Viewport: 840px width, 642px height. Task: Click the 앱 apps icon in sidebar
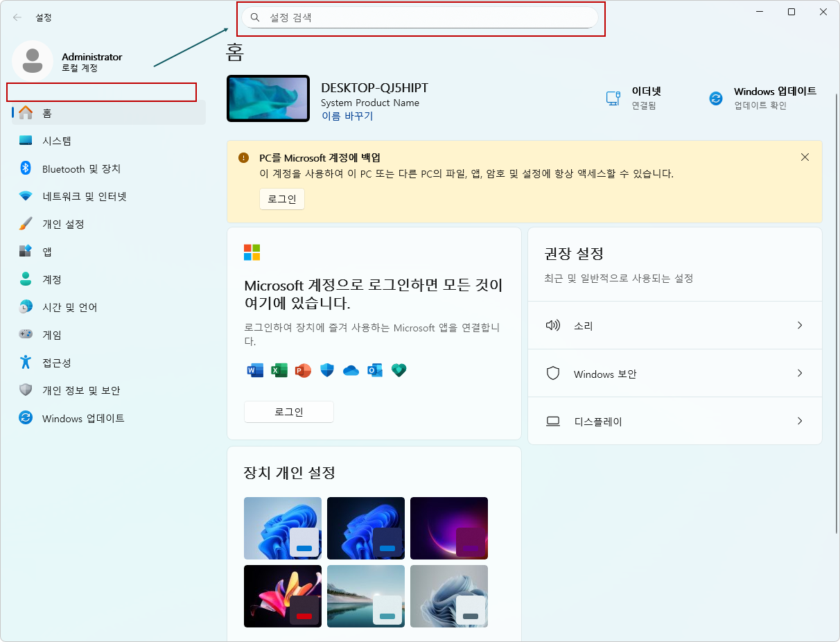[26, 252]
